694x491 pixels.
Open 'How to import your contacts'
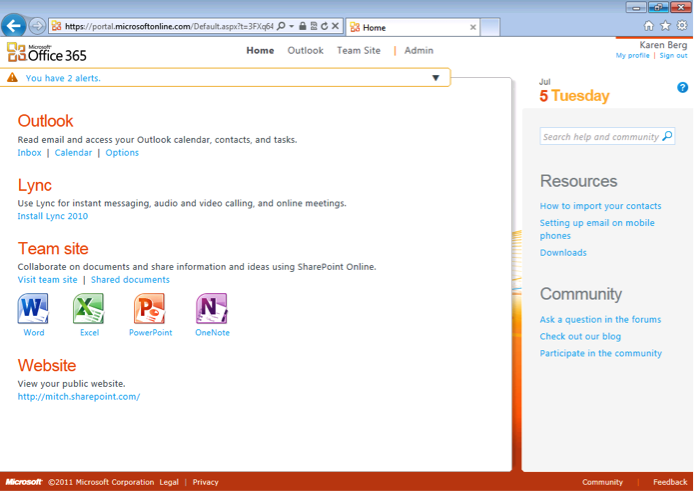tap(600, 206)
